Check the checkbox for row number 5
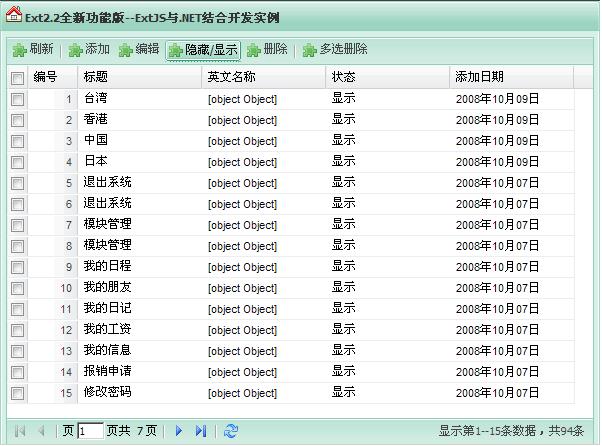The width and height of the screenshot is (602, 446). tap(17, 183)
